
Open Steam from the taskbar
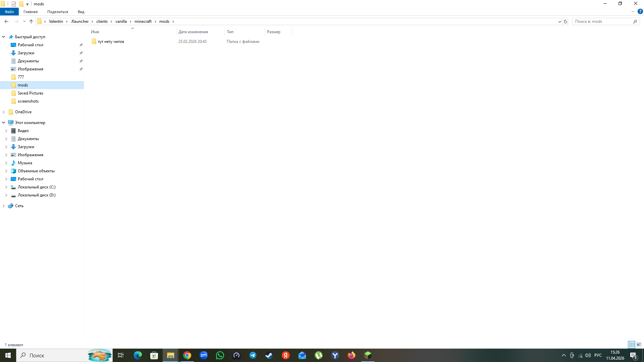[269, 355]
